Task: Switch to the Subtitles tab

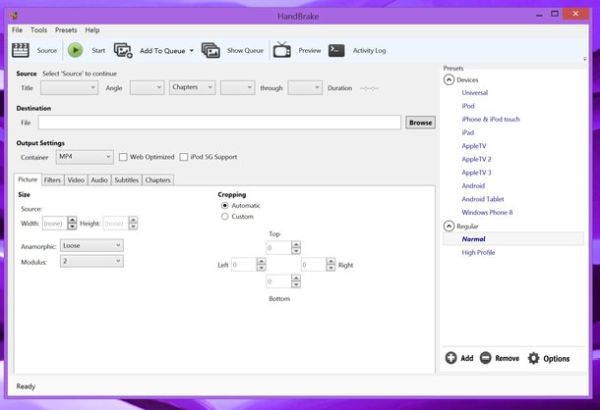Action: [x=126, y=180]
